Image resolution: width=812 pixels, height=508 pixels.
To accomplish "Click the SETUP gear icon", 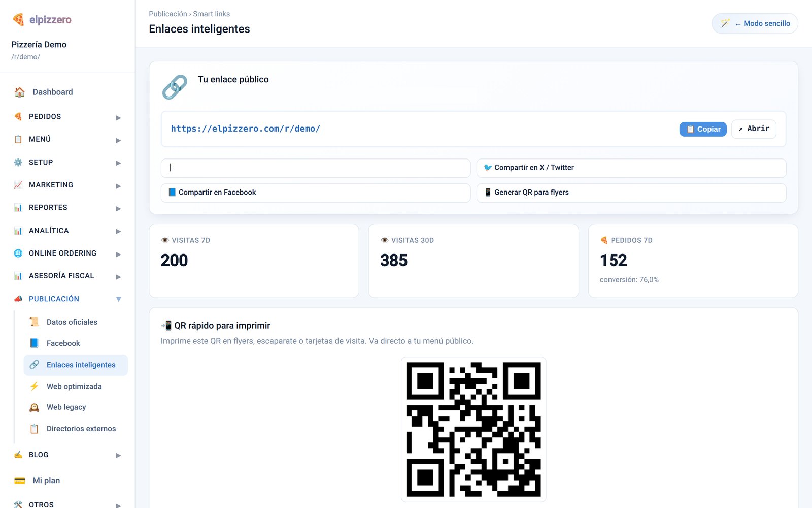I will pos(18,162).
